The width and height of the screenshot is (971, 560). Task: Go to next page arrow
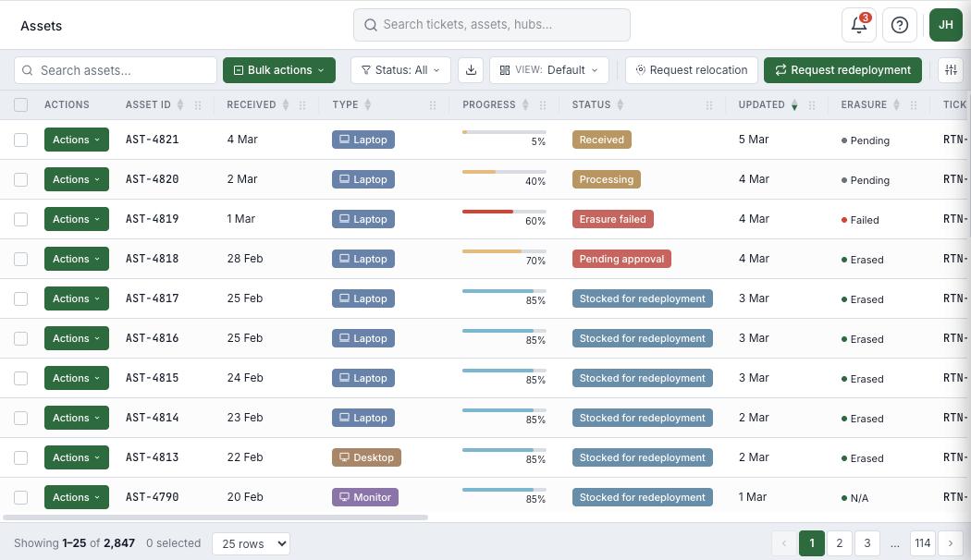(x=951, y=543)
